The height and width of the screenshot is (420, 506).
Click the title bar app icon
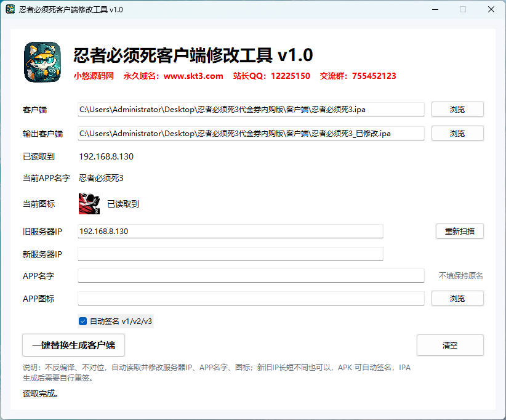(10, 9)
